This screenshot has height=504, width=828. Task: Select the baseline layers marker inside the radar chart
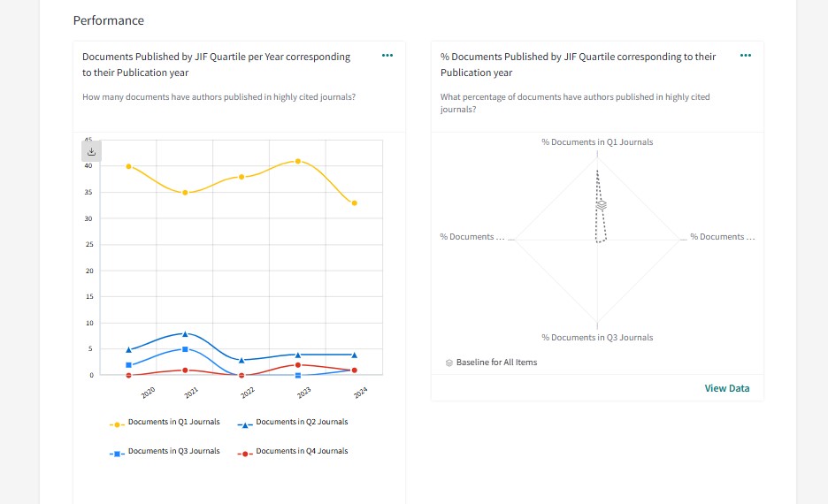click(x=601, y=204)
